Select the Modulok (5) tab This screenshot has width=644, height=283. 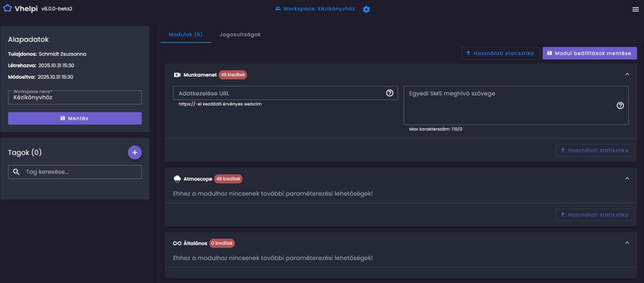click(186, 34)
